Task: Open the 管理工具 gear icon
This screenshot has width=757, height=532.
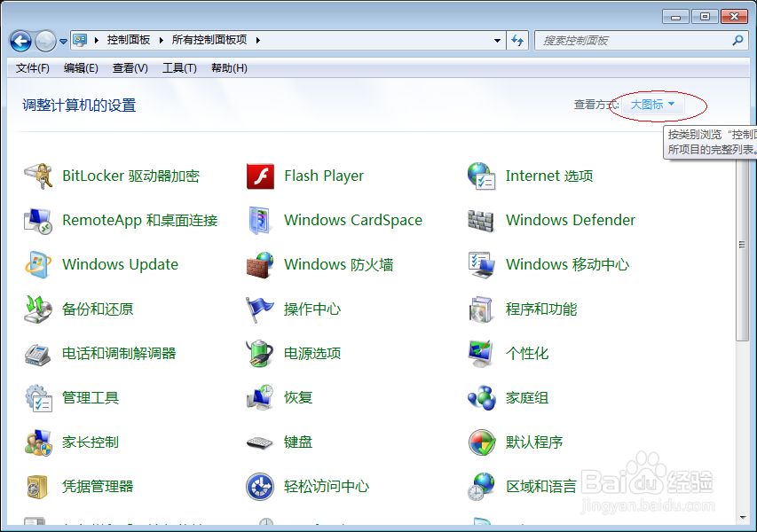Action: point(38,398)
